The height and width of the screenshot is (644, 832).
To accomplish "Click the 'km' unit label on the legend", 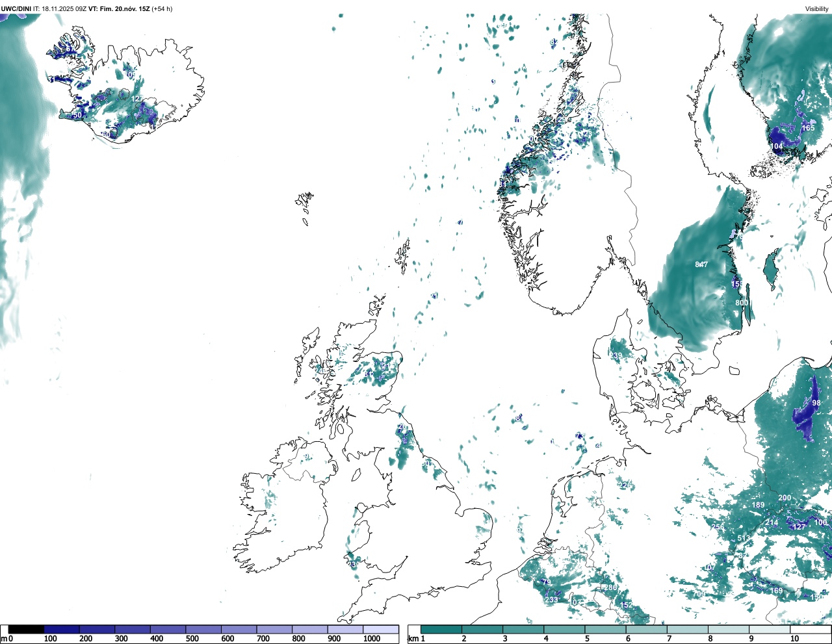I will pyautogui.click(x=413, y=639).
